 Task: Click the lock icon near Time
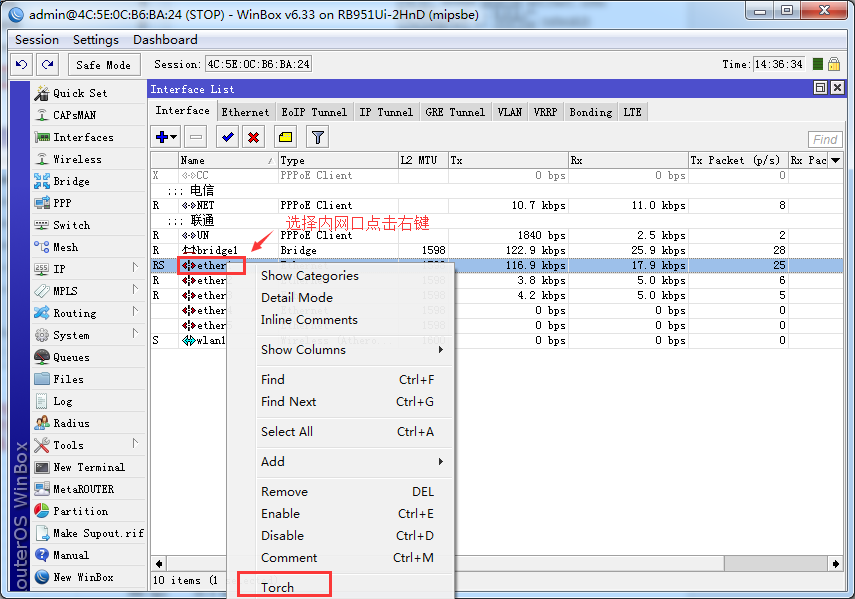[x=834, y=64]
